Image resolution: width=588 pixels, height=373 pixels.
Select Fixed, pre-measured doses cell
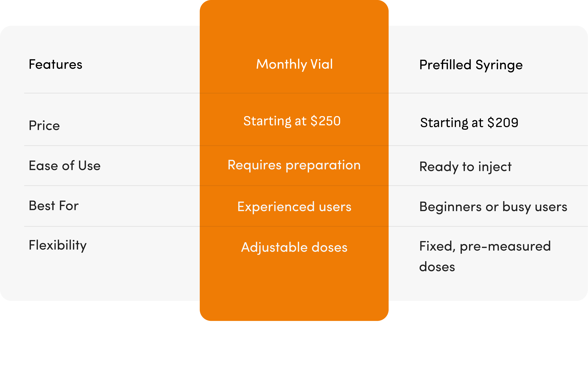pos(485,256)
